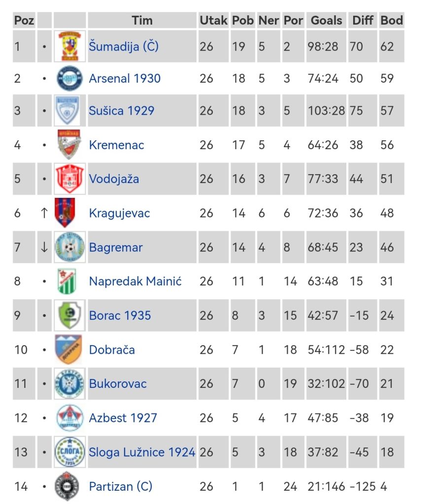
Task: Follow the Kragujevac team link
Action: click(119, 213)
